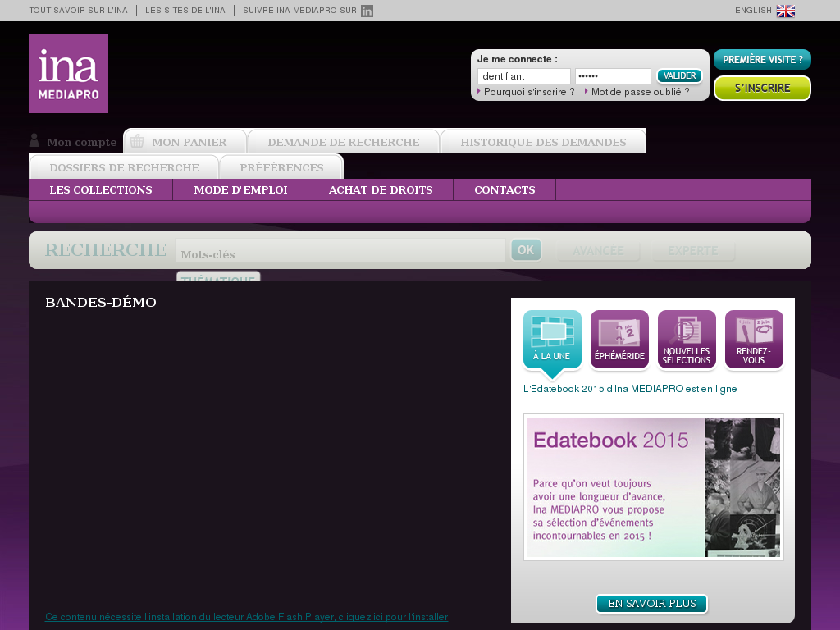Click the Edatebook 2015 en ligne headline
The width and height of the screenshot is (840, 630).
pyautogui.click(x=630, y=388)
